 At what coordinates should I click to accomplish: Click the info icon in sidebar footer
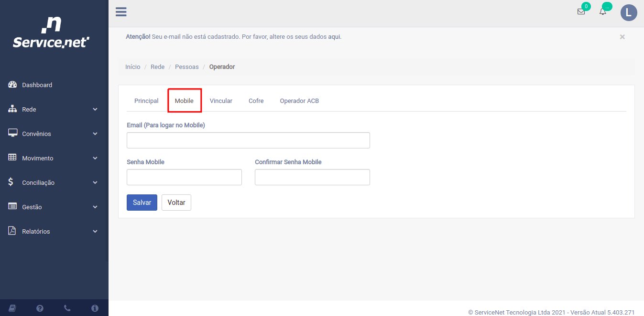coord(95,308)
